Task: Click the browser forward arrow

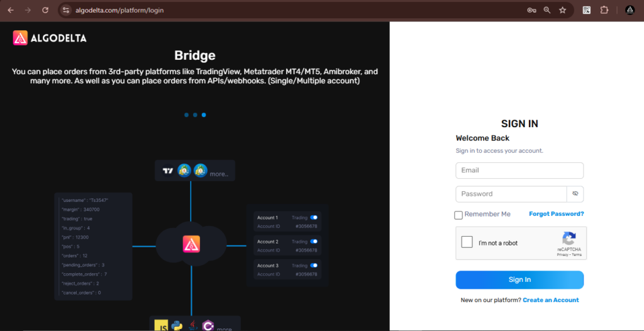Action: tap(28, 10)
